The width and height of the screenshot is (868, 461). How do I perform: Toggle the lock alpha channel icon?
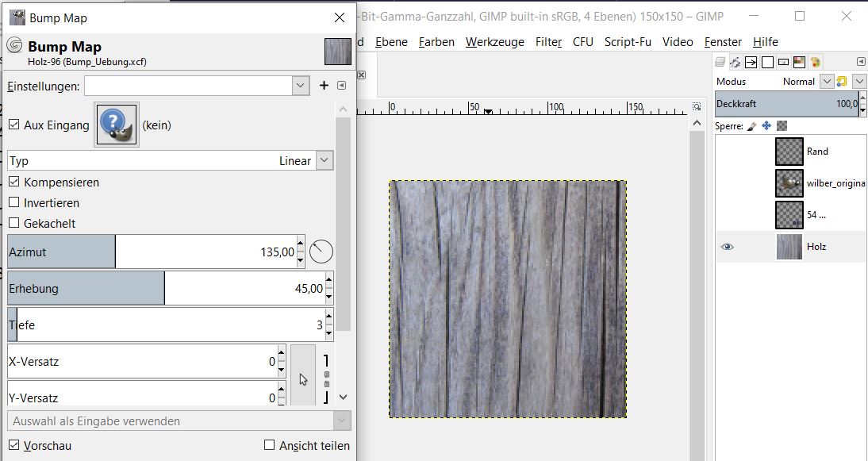tap(782, 126)
